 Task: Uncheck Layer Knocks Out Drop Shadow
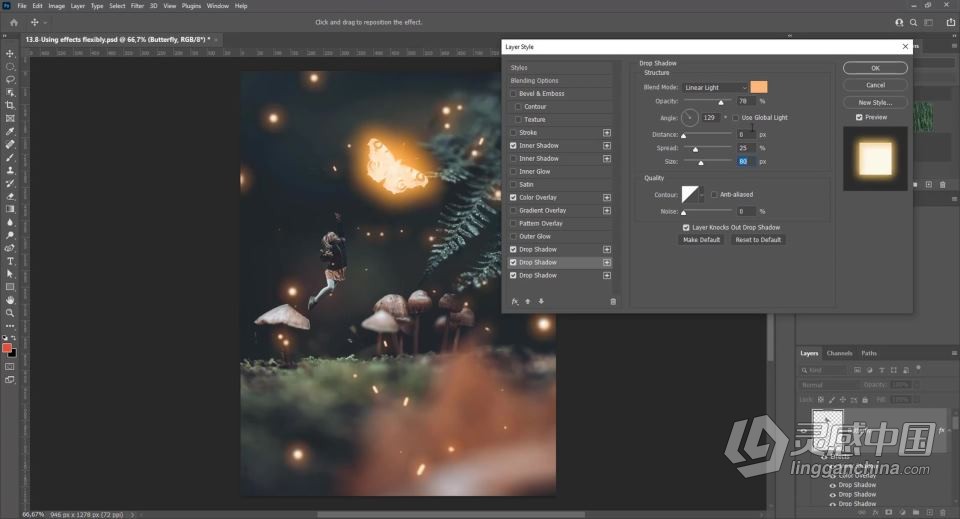(686, 228)
